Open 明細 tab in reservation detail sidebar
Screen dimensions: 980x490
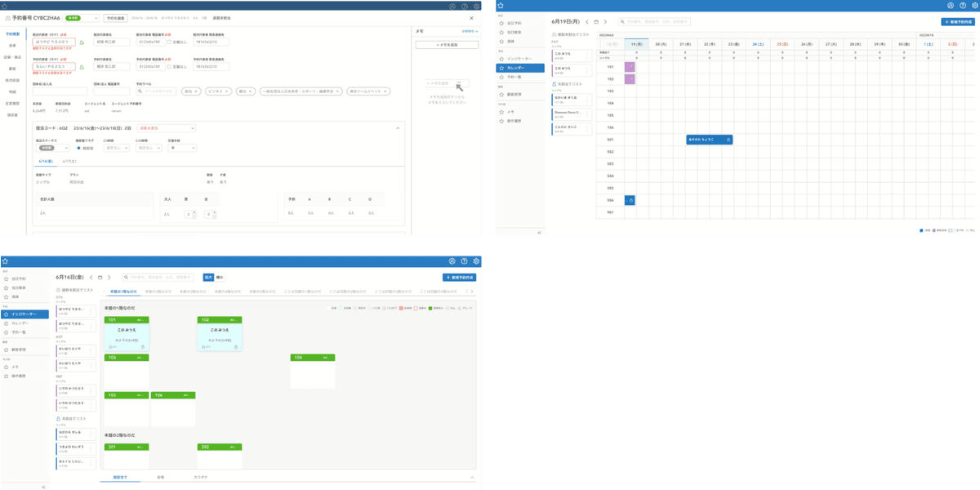pos(12,91)
